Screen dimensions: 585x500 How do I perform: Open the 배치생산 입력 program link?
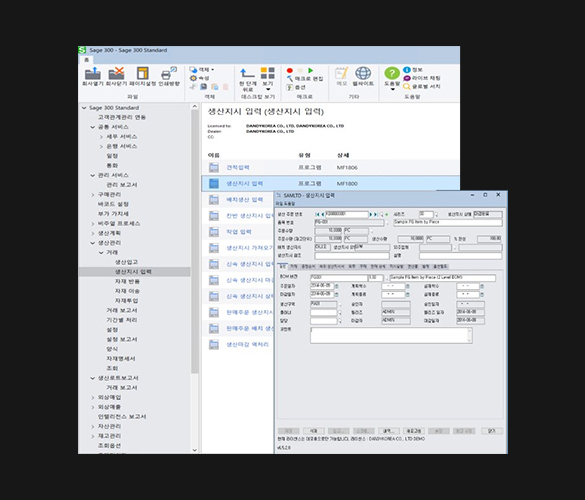pos(244,200)
